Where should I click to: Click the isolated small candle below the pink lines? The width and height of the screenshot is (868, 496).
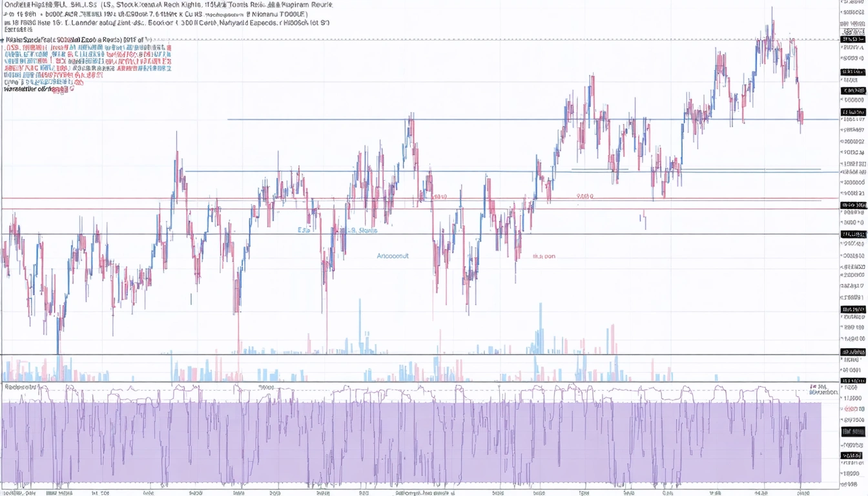[x=644, y=220]
